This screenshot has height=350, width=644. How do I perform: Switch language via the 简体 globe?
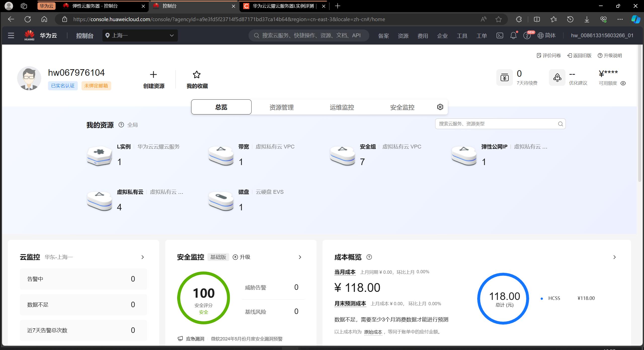pyautogui.click(x=546, y=35)
